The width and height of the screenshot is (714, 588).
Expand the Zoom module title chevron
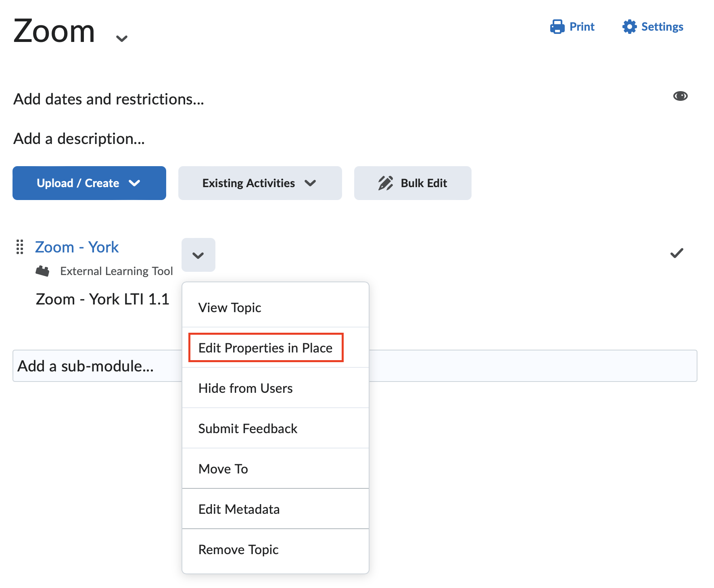coord(121,38)
